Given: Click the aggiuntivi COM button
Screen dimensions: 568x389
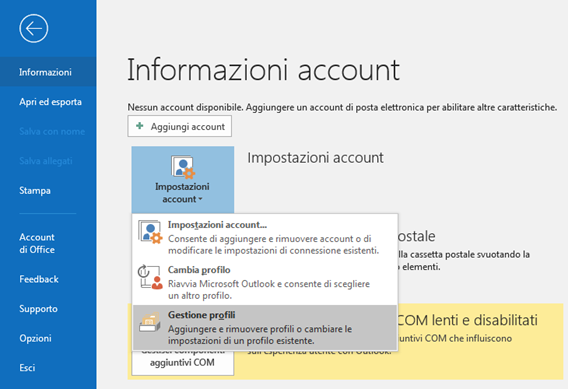Looking at the screenshot, I should pos(183,362).
